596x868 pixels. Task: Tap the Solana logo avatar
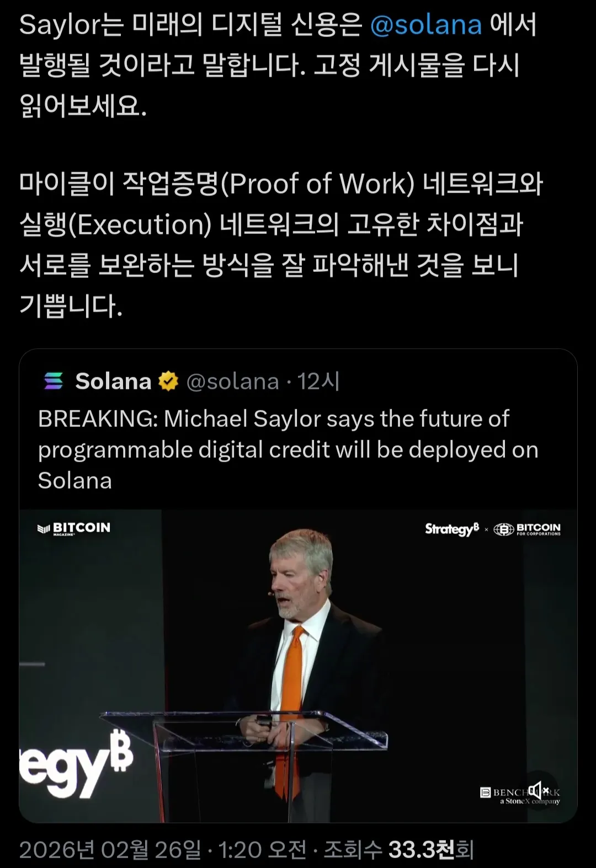[54, 381]
